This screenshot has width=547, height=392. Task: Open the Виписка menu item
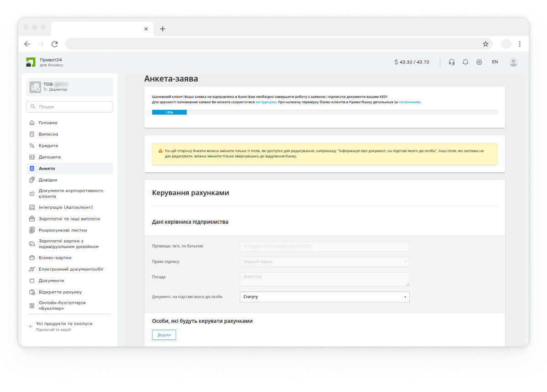[x=48, y=134]
